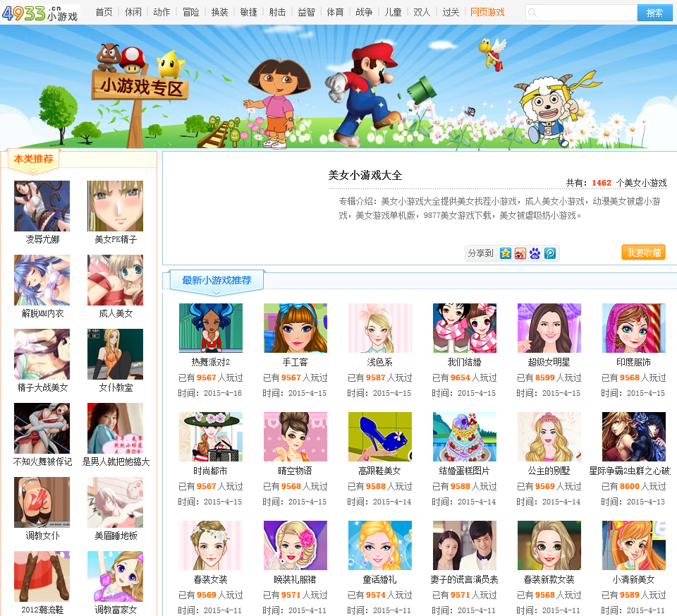Open the 体育 category
This screenshot has width=677, height=616.
tap(335, 13)
